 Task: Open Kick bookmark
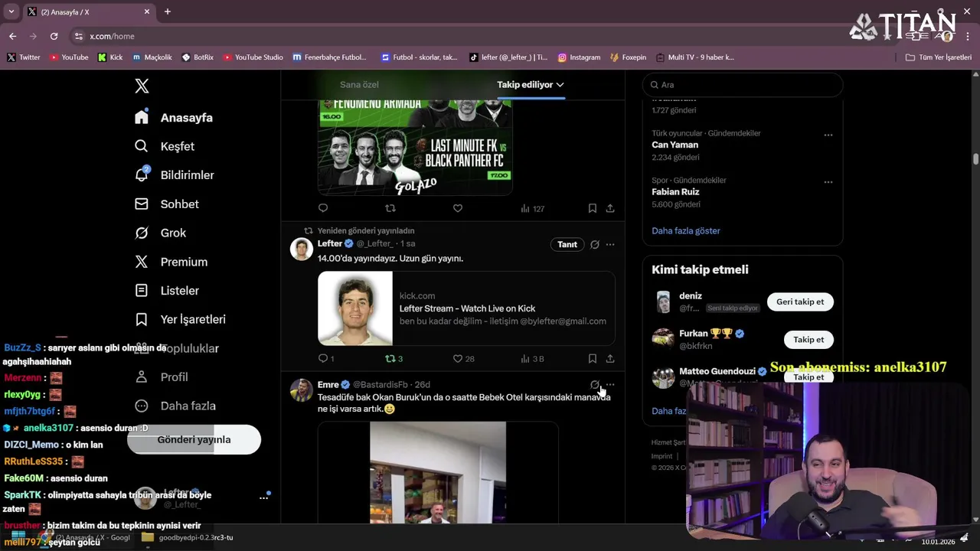[110, 57]
